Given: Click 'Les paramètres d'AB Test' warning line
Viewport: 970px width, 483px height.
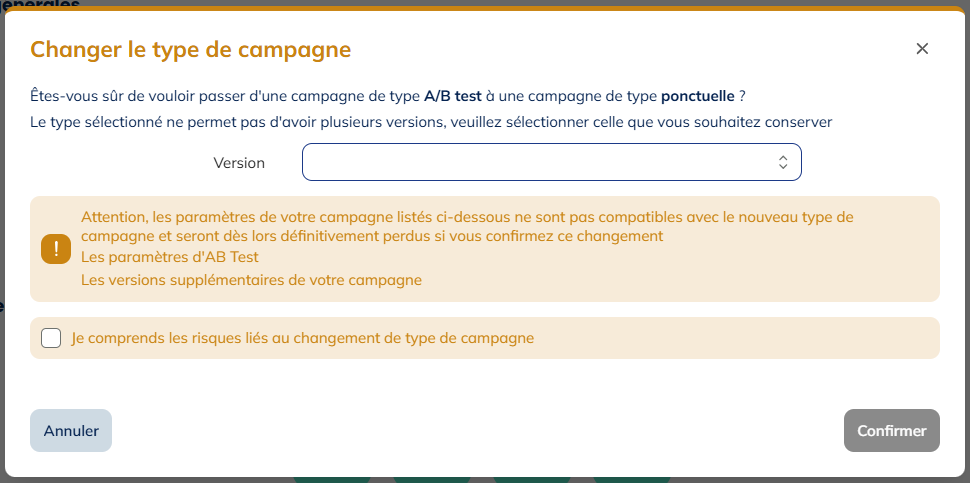Looking at the screenshot, I should (170, 257).
